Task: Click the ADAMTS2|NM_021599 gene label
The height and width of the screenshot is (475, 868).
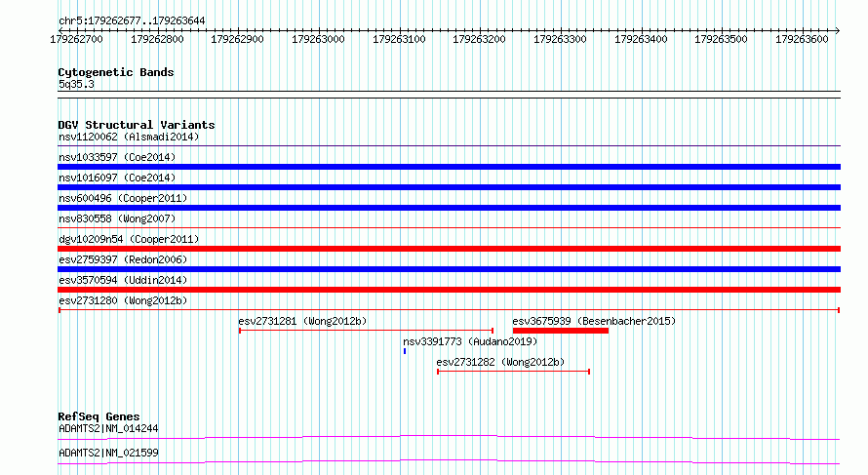Action: tap(108, 453)
